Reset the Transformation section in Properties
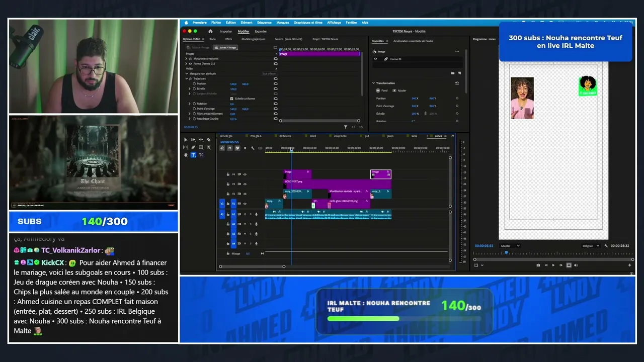 click(x=457, y=83)
